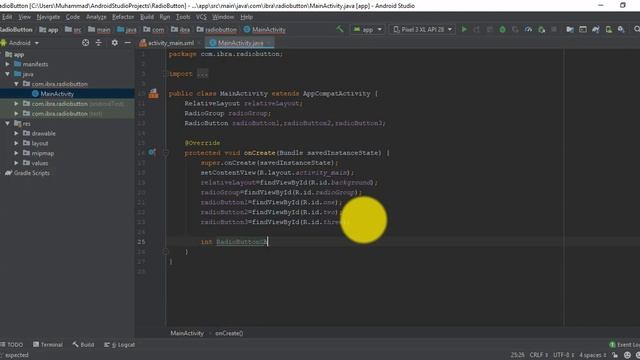Viewport: 640px width, 360px height.
Task: Fold the onCreate method with gutter marker
Action: (x=166, y=153)
